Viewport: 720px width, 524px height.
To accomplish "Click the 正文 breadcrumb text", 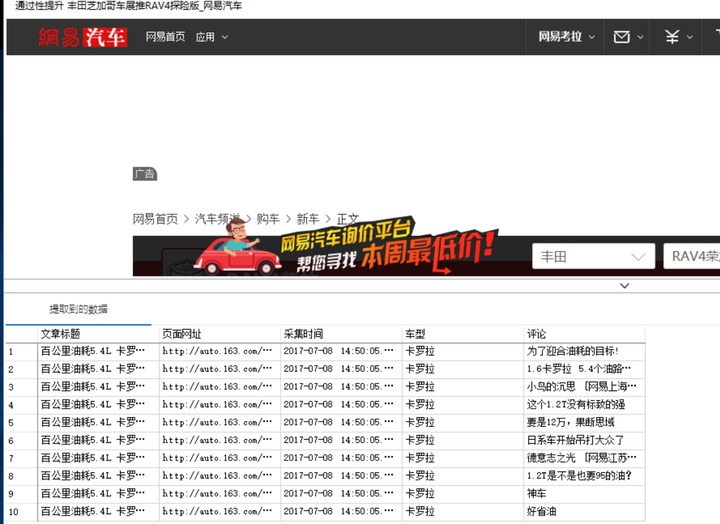I will pyautogui.click(x=348, y=219).
